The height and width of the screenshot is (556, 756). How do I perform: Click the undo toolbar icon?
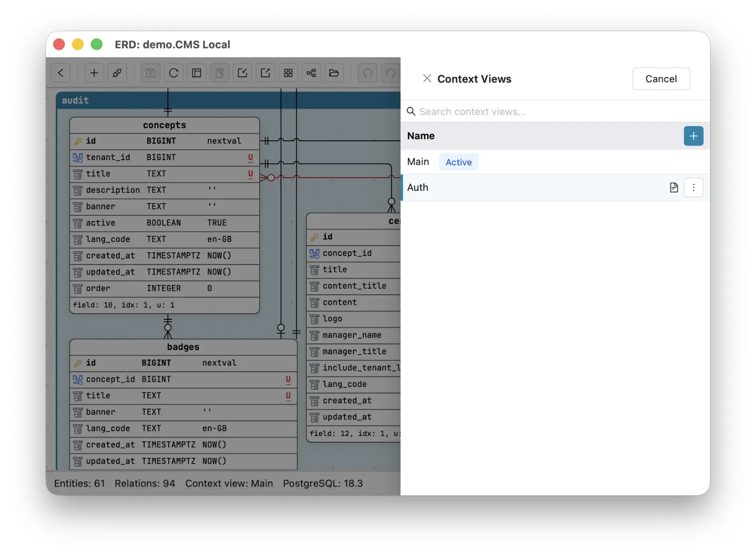click(x=368, y=73)
